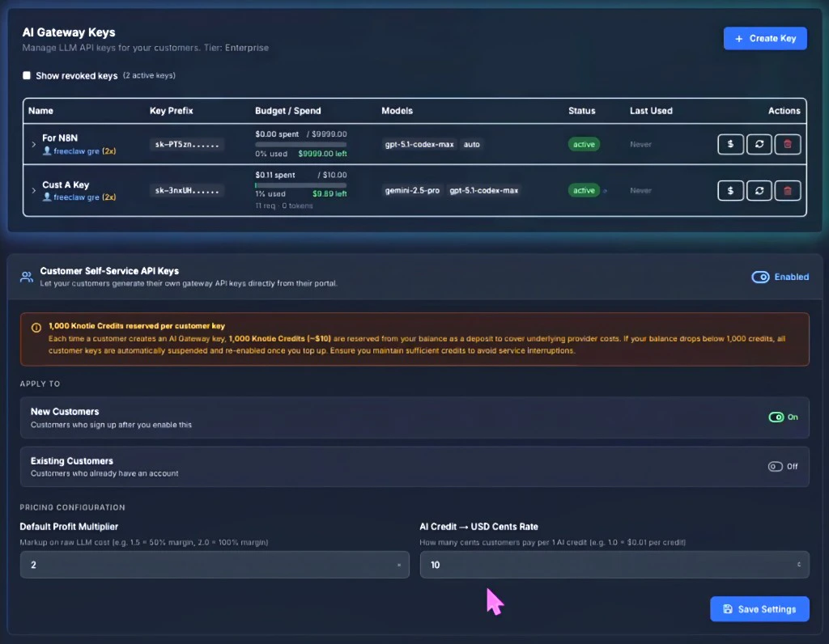Click the Default Profit Multiplier input field
The width and height of the screenshot is (829, 644).
point(215,565)
